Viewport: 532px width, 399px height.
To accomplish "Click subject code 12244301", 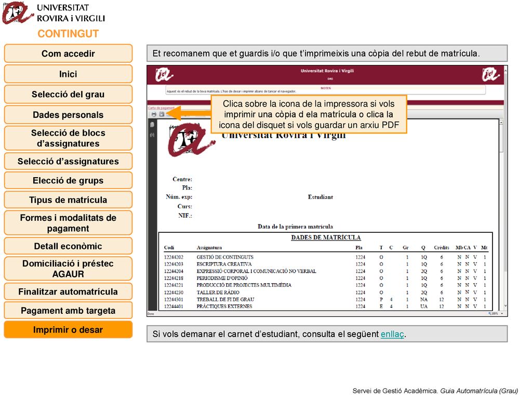I will click(174, 300).
